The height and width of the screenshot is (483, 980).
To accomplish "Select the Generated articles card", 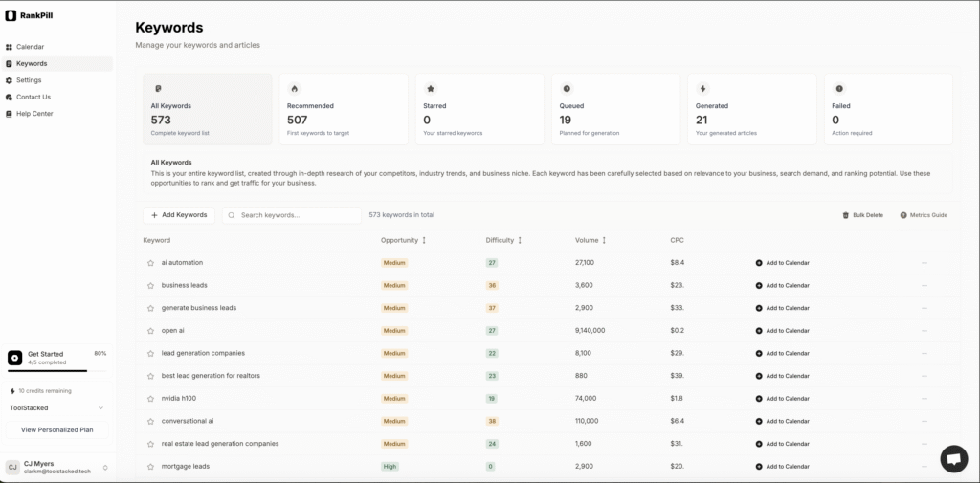I will 752,109.
